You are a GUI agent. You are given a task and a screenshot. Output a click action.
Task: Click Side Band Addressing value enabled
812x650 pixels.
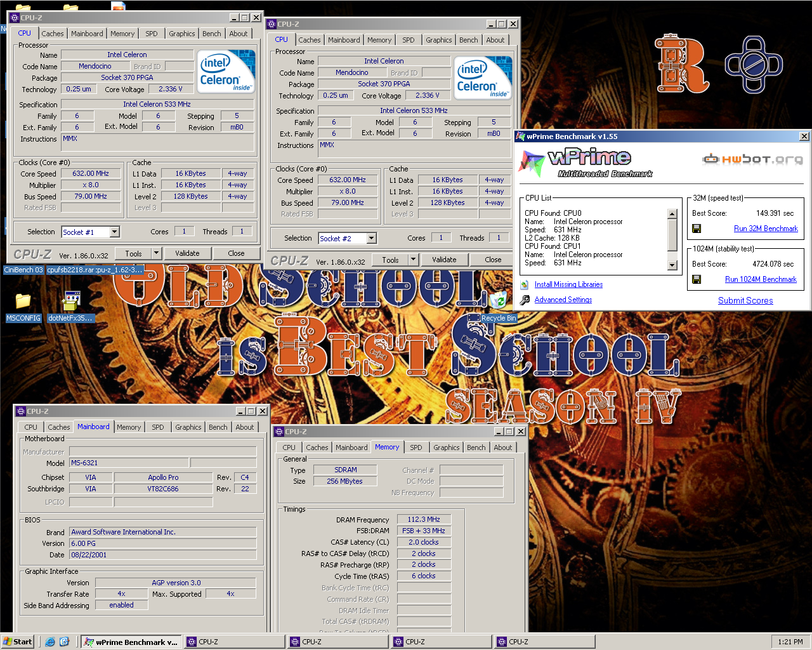click(121, 605)
